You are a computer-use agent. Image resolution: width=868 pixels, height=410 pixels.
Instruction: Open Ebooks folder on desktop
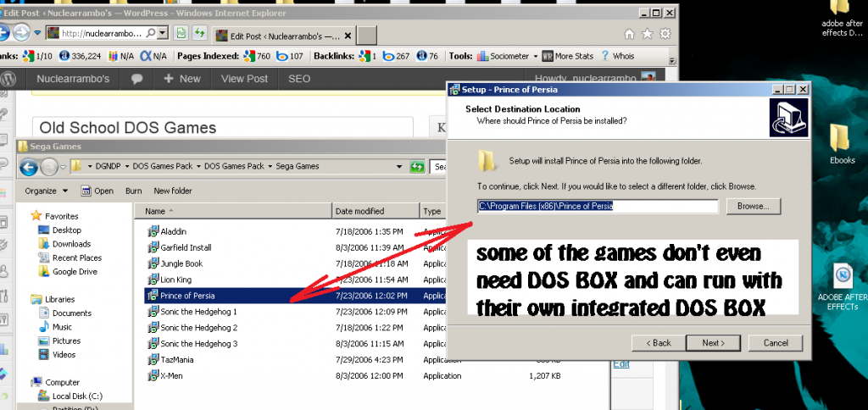pyautogui.click(x=842, y=144)
